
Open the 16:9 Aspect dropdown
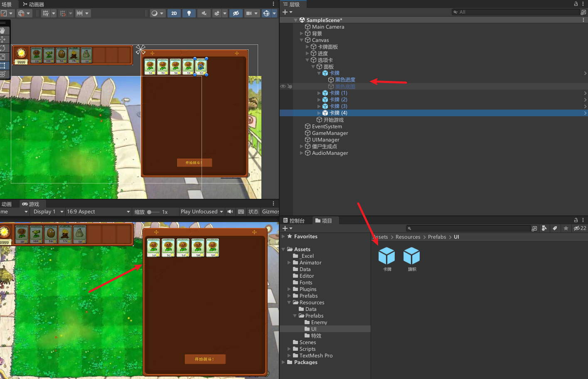pyautogui.click(x=98, y=212)
